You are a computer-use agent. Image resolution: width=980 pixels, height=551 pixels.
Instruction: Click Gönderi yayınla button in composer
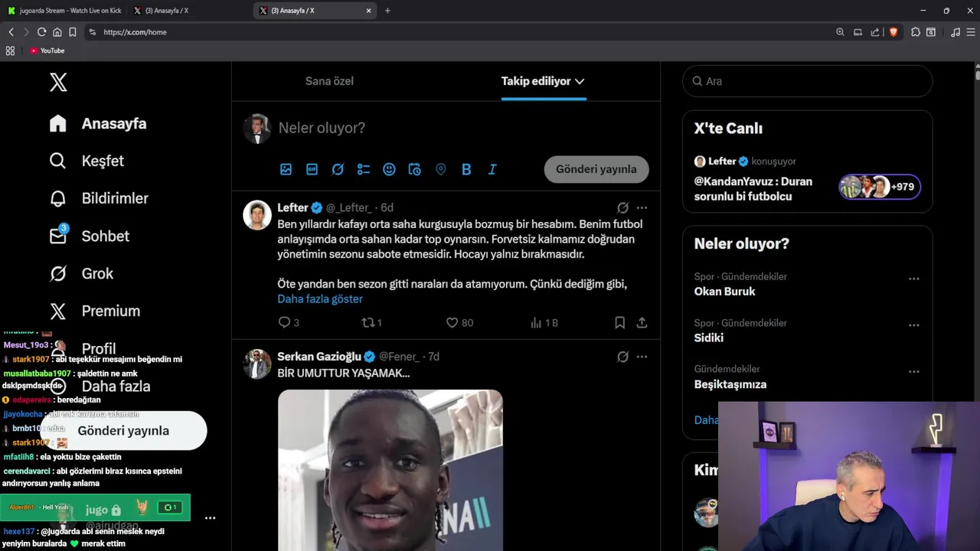596,169
